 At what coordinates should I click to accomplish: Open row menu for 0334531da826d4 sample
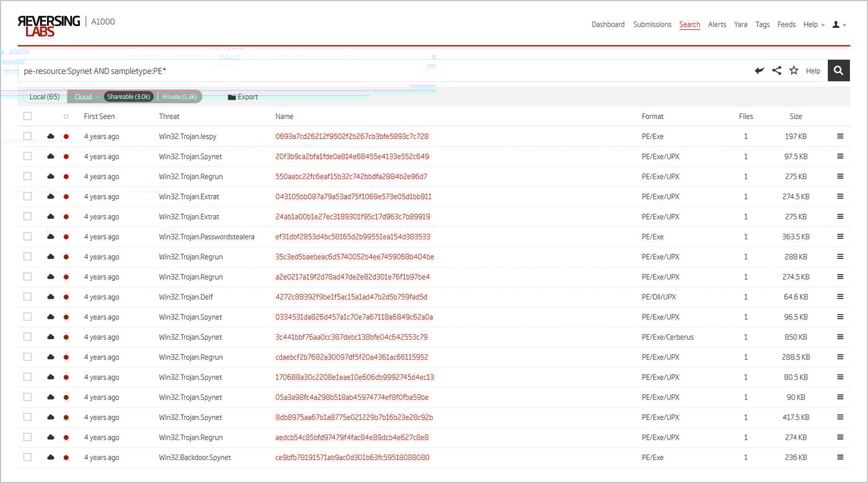(840, 317)
